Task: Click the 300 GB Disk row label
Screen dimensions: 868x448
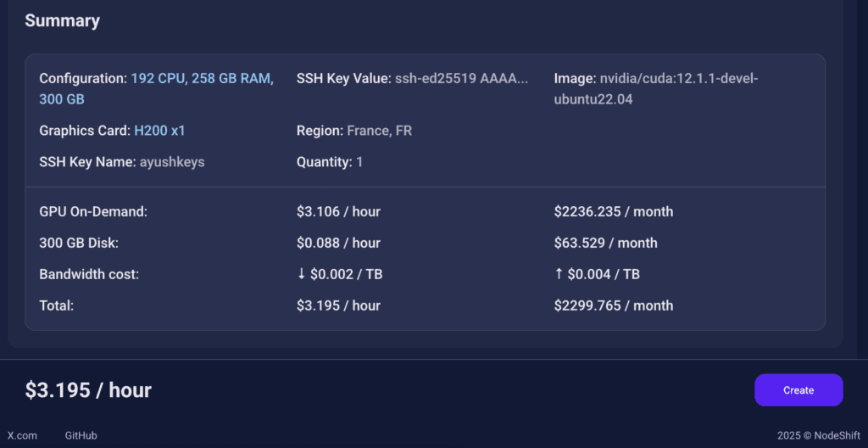Action: (x=79, y=243)
